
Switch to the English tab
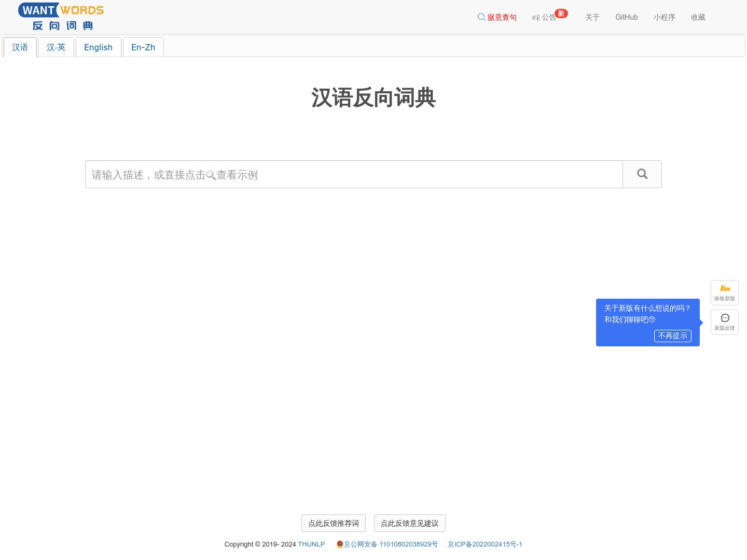(x=98, y=47)
